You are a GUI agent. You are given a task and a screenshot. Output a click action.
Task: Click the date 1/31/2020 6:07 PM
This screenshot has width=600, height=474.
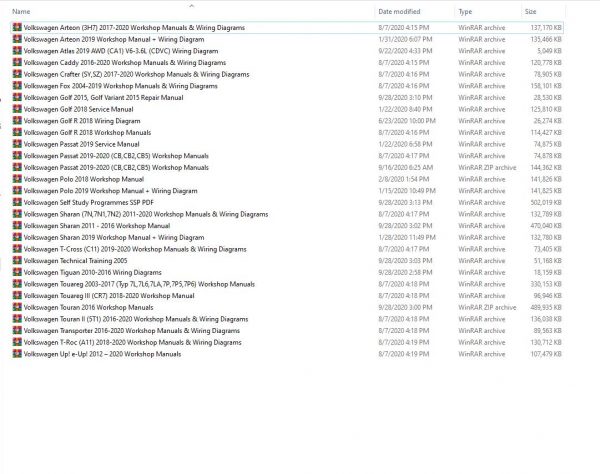405,39
